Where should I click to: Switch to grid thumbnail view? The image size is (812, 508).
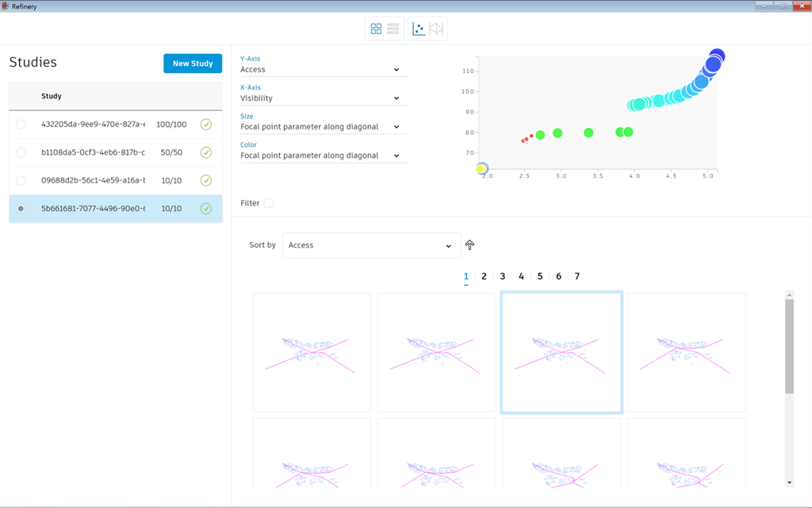[376, 29]
